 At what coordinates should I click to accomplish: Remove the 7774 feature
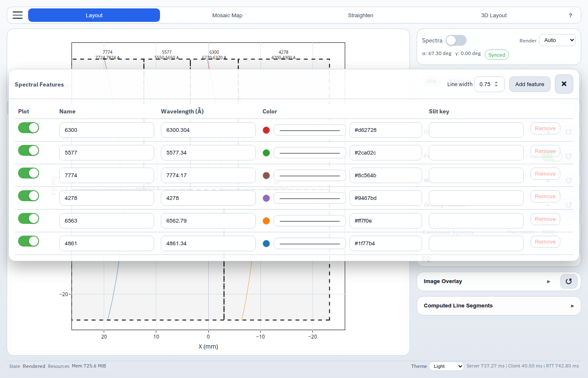545,174
